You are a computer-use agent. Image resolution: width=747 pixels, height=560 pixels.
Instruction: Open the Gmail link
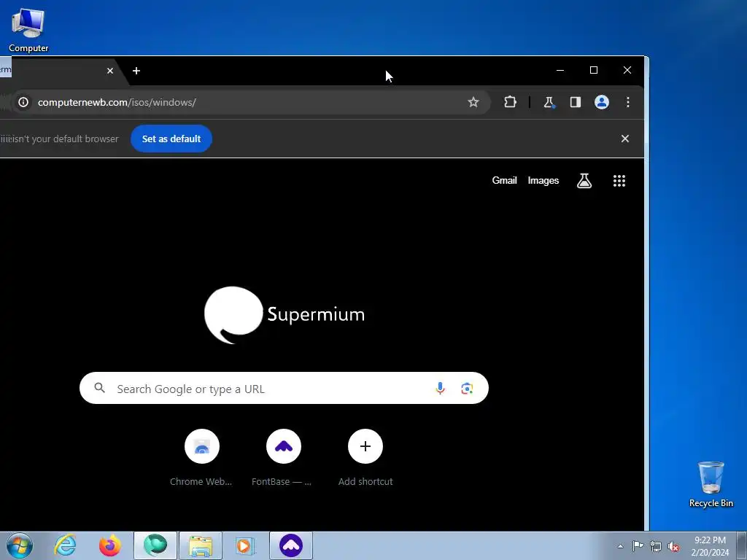click(505, 181)
